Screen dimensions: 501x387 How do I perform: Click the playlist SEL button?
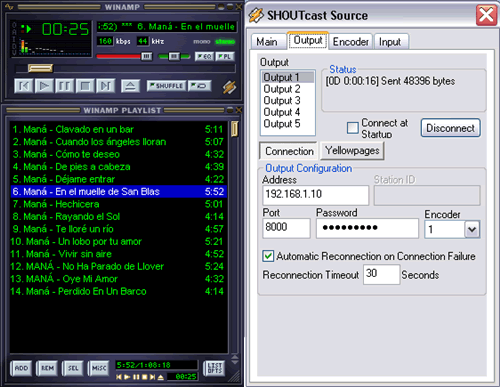73,368
